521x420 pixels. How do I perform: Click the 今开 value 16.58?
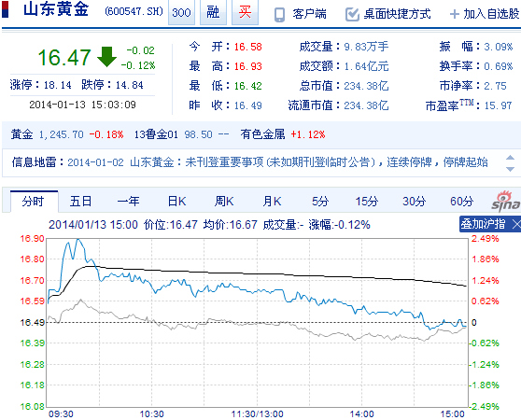(247, 47)
